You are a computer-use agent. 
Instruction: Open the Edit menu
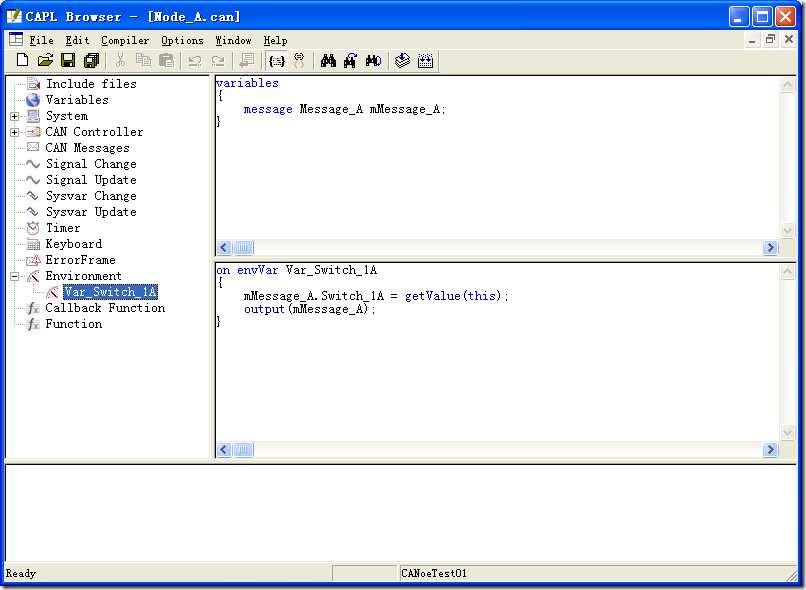(77, 40)
